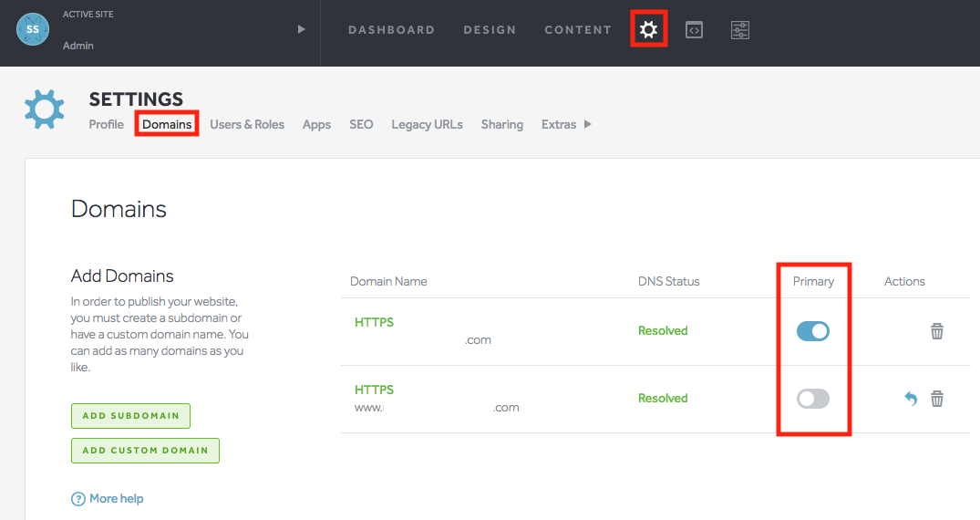Open the More help link
Image resolution: width=980 pixels, height=520 pixels.
coord(117,499)
